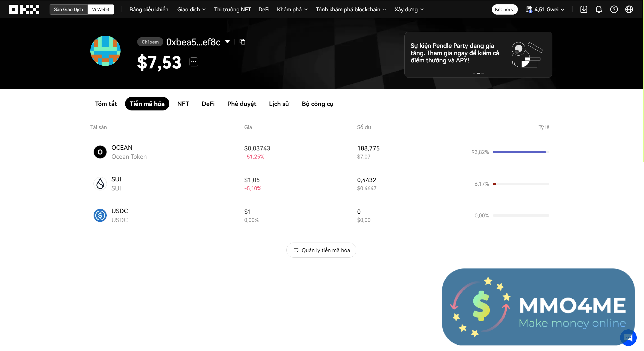The height and width of the screenshot is (351, 644).
Task: Open the language globe icon
Action: 629,9
